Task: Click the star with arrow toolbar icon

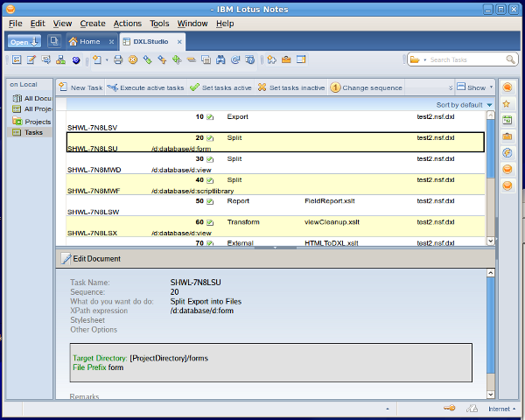Action: tap(272, 60)
